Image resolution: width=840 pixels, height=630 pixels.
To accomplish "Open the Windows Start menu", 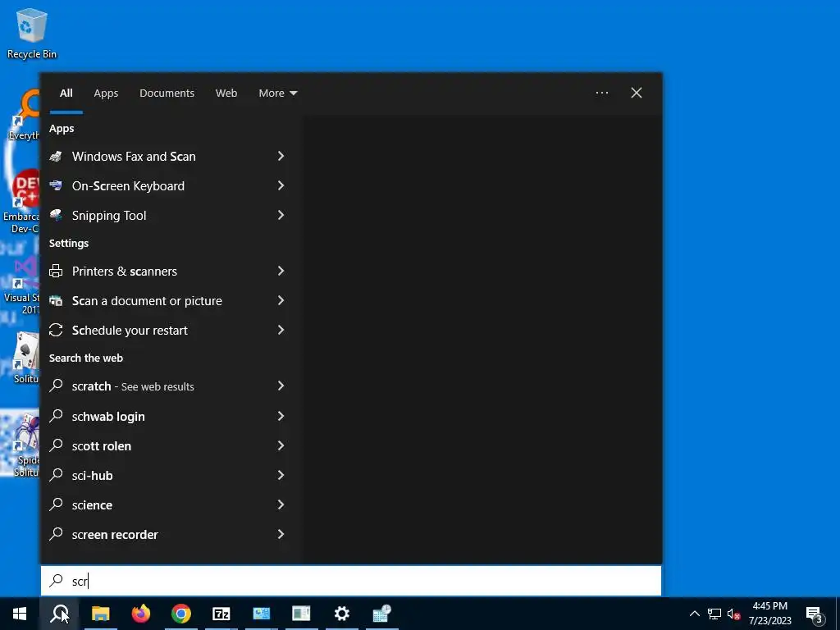I will [x=20, y=614].
